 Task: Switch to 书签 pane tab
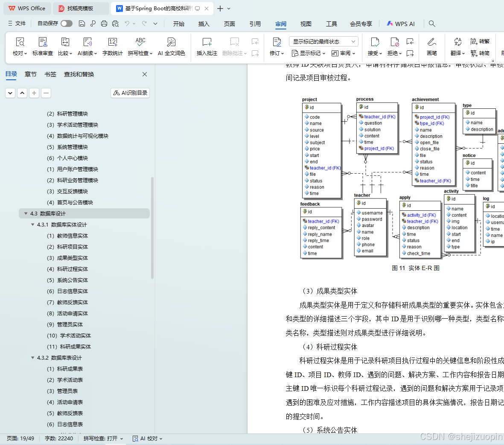[50, 74]
